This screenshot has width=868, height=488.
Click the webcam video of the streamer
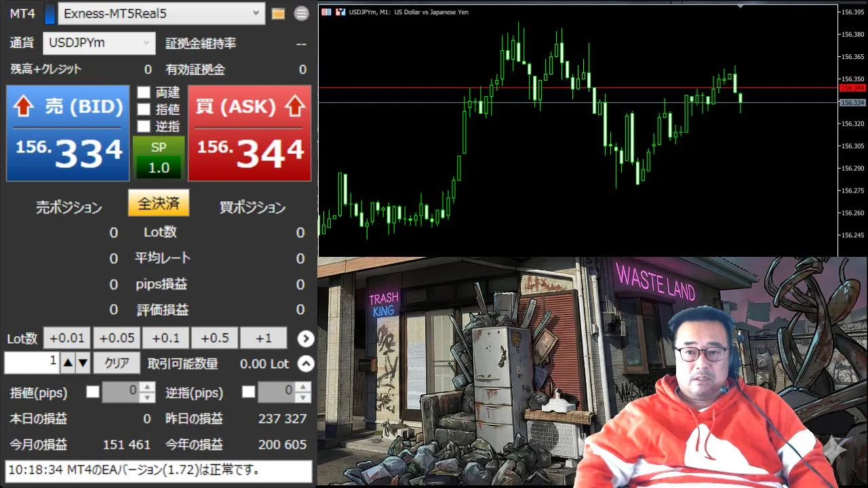click(705, 399)
